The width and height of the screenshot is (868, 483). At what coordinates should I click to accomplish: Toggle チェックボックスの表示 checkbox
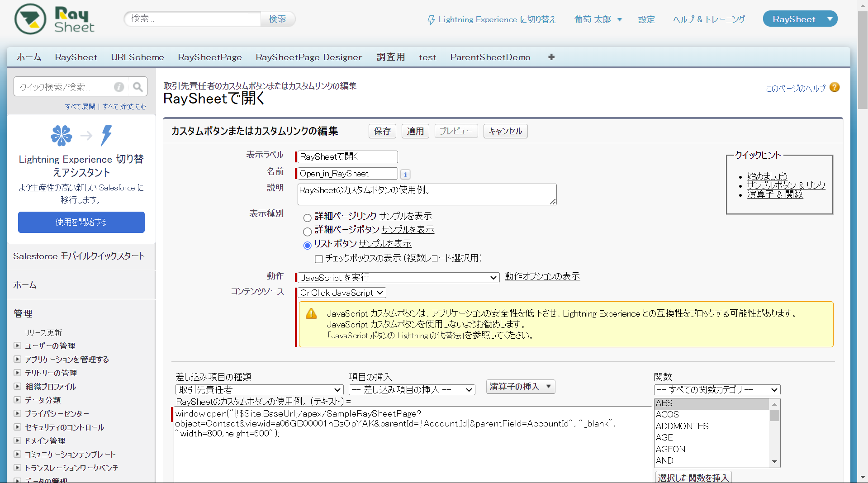319,259
